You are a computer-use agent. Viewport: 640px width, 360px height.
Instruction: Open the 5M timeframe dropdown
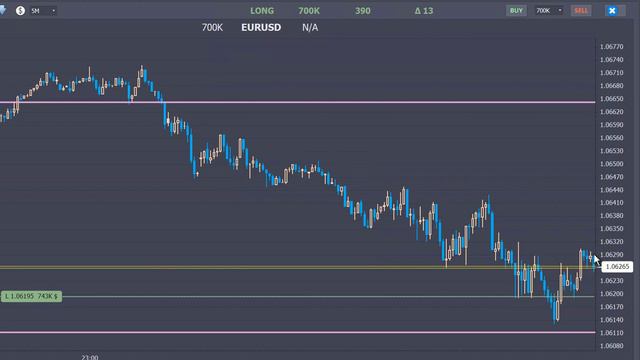tap(43, 11)
